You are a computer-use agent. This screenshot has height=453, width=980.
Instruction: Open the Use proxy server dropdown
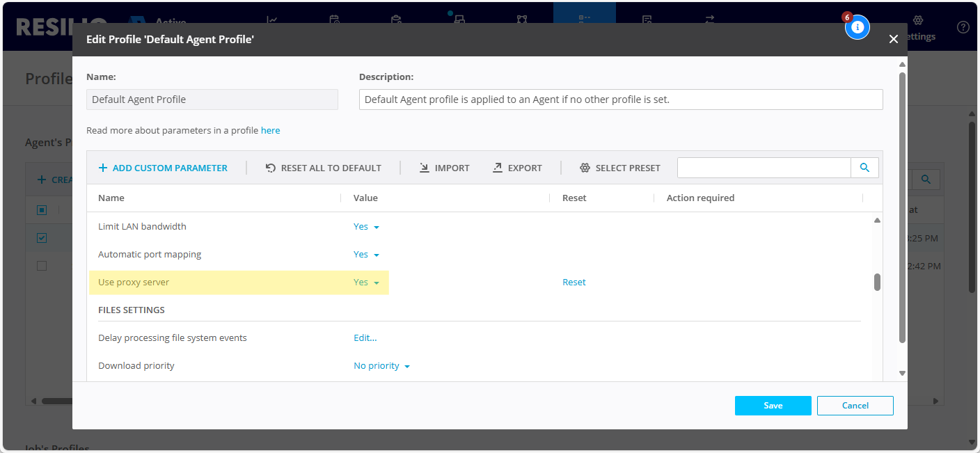click(365, 282)
